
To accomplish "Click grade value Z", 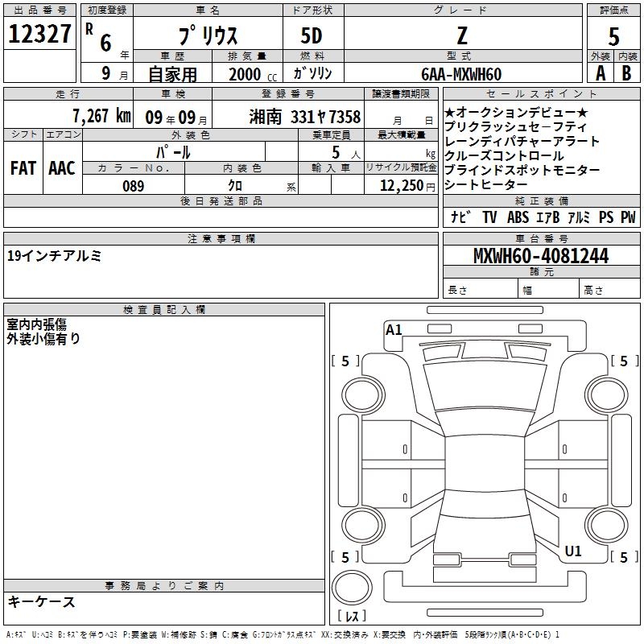I will (462, 35).
